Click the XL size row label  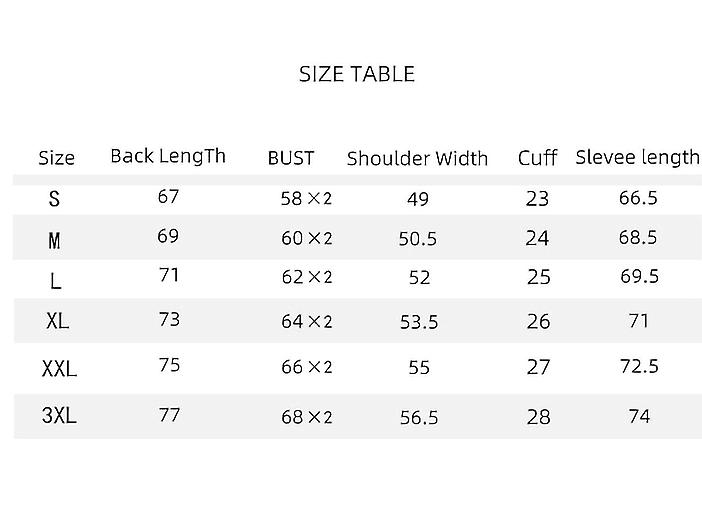point(57,321)
